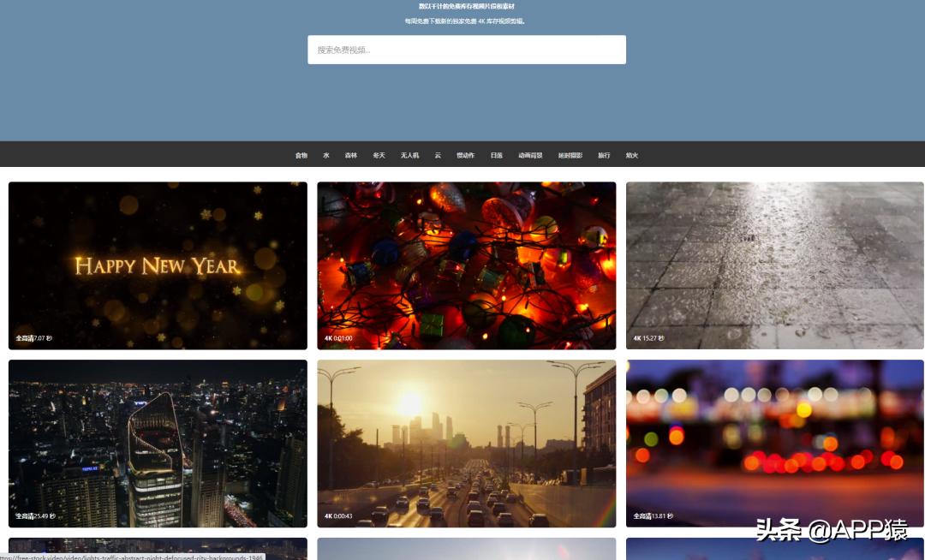Select the 动画背景 category
The image size is (925, 560).
coord(530,156)
